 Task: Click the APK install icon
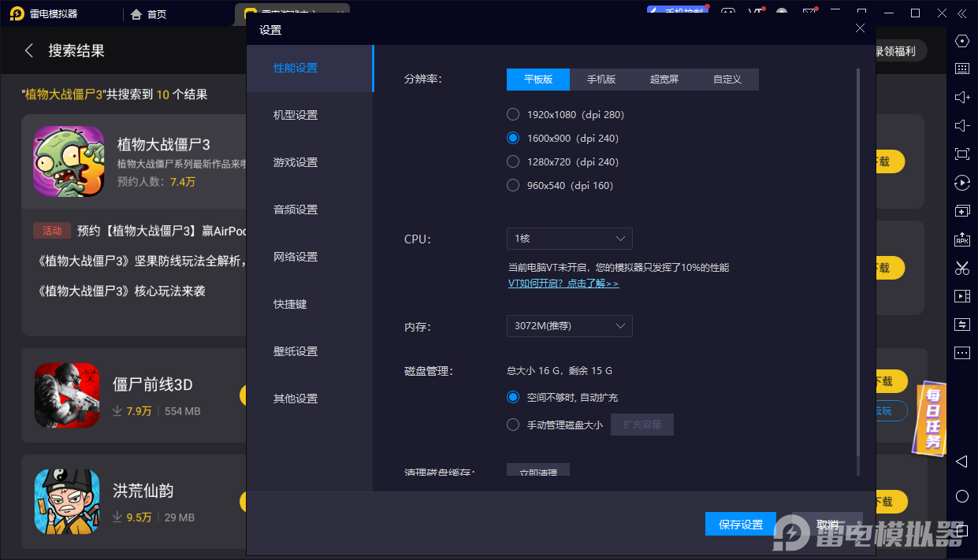click(961, 239)
